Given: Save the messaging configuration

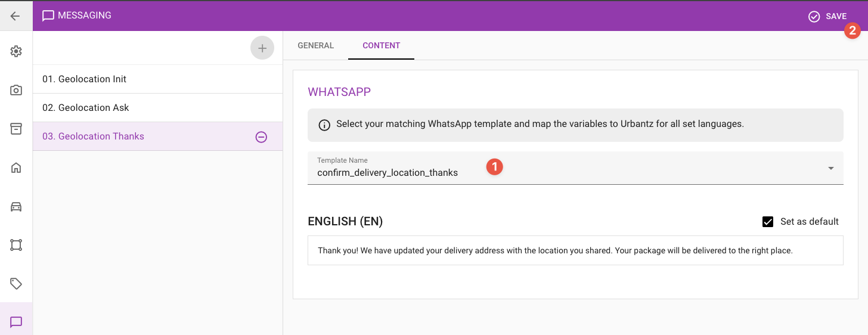Looking at the screenshot, I should point(827,17).
